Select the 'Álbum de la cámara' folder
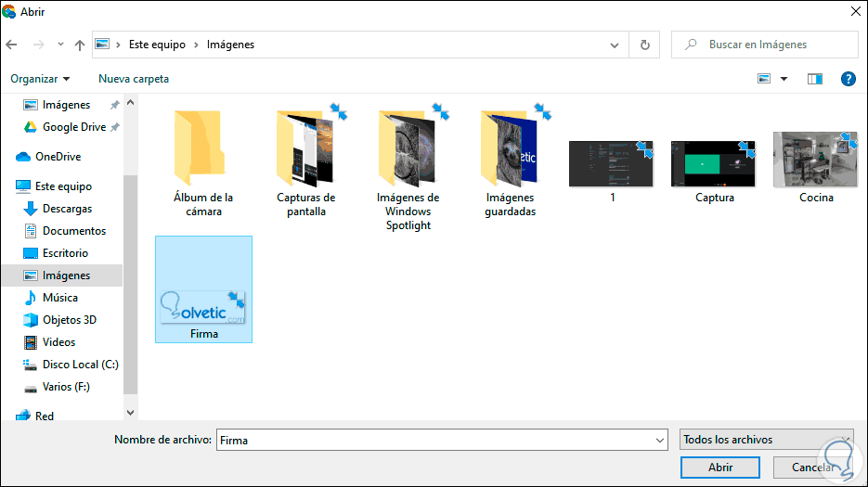The image size is (868, 487). pyautogui.click(x=203, y=164)
